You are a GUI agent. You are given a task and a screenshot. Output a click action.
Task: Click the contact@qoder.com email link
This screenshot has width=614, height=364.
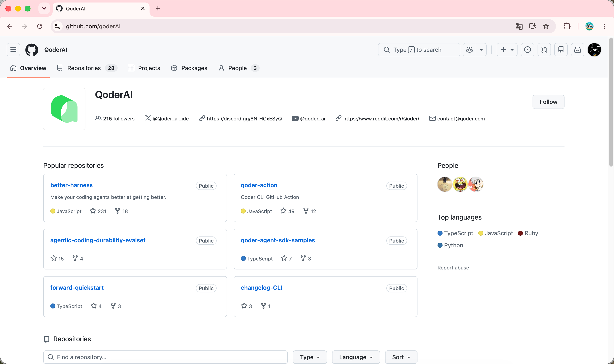[461, 119]
